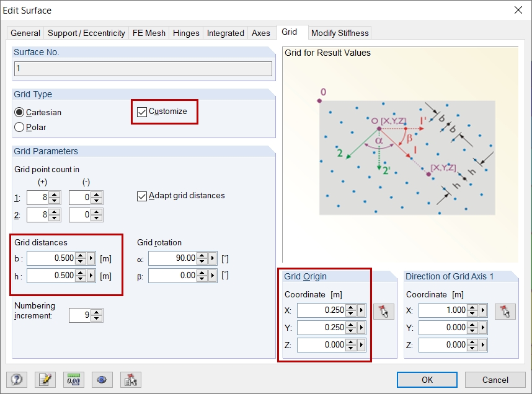Click axis 2 negative count field
Image resolution: width=532 pixels, height=394 pixels.
80,214
